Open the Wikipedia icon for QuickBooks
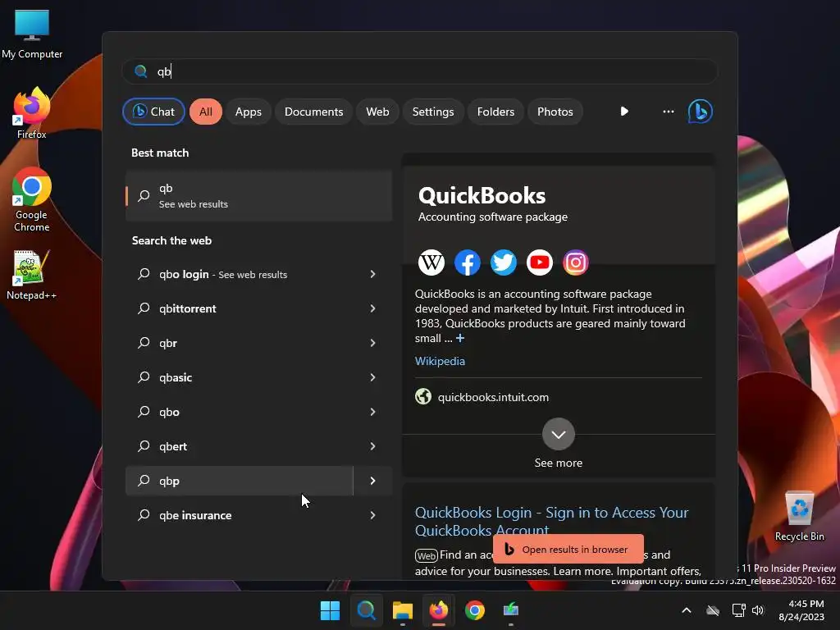 [431, 262]
